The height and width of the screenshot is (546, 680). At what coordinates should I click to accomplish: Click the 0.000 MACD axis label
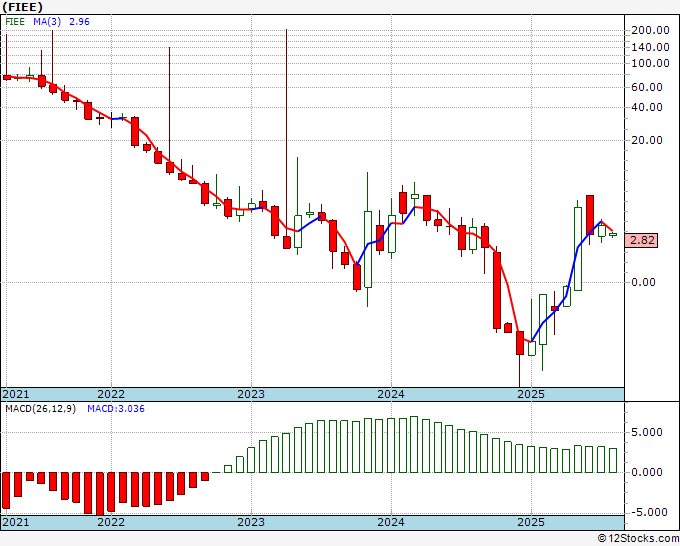[647, 472]
